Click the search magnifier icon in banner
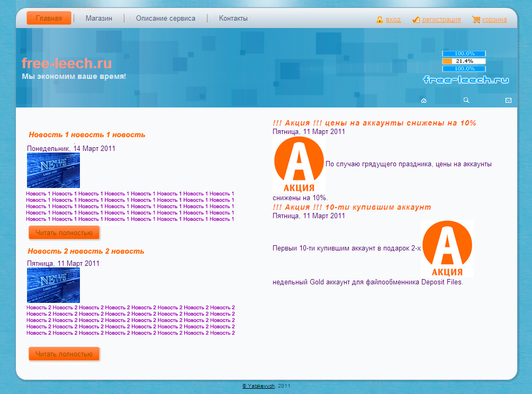This screenshot has width=532, height=394. click(466, 100)
